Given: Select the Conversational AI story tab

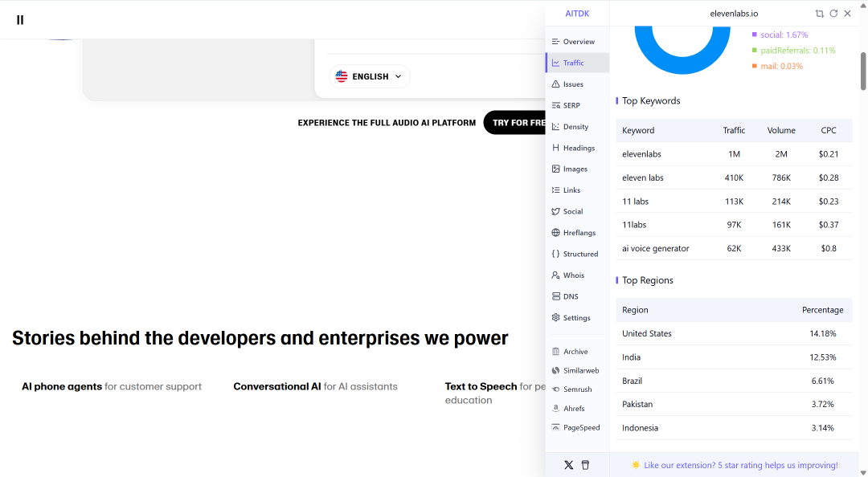Looking at the screenshot, I should [x=315, y=386].
